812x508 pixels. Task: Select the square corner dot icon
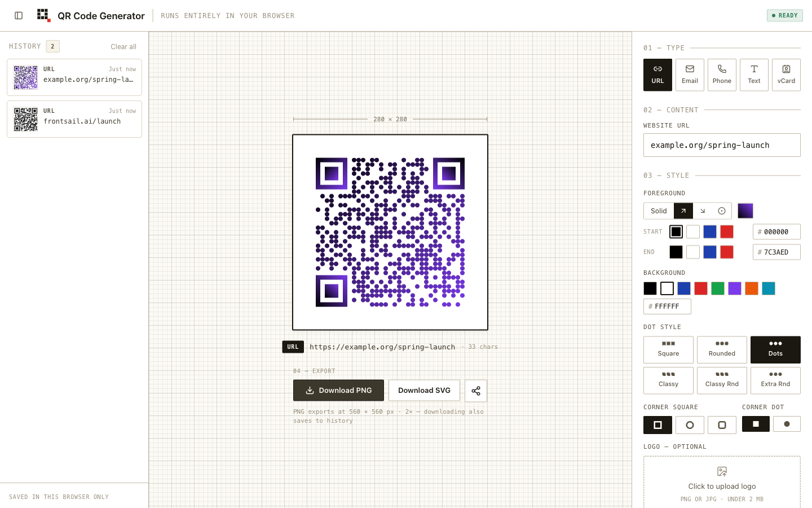(756, 424)
